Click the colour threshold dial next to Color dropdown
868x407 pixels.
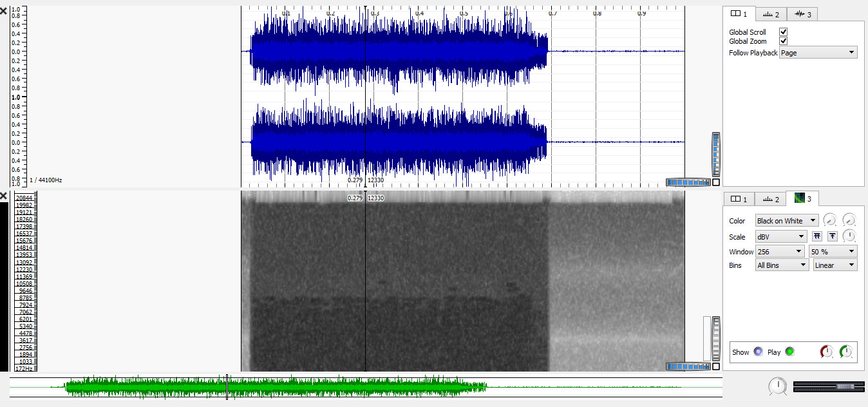pyautogui.click(x=829, y=220)
